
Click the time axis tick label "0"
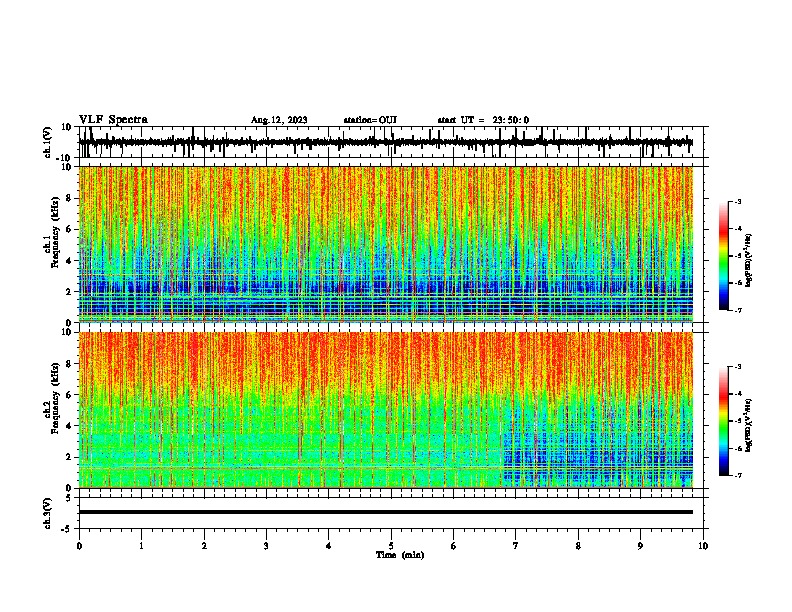tap(79, 546)
